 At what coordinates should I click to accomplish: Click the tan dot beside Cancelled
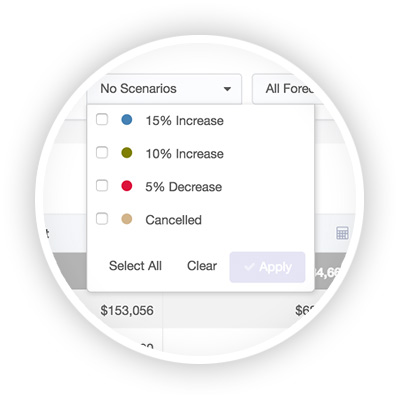coord(126,219)
